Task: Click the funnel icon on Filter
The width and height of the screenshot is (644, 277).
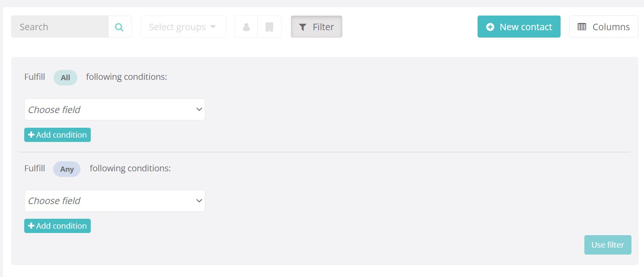Action: tap(303, 27)
